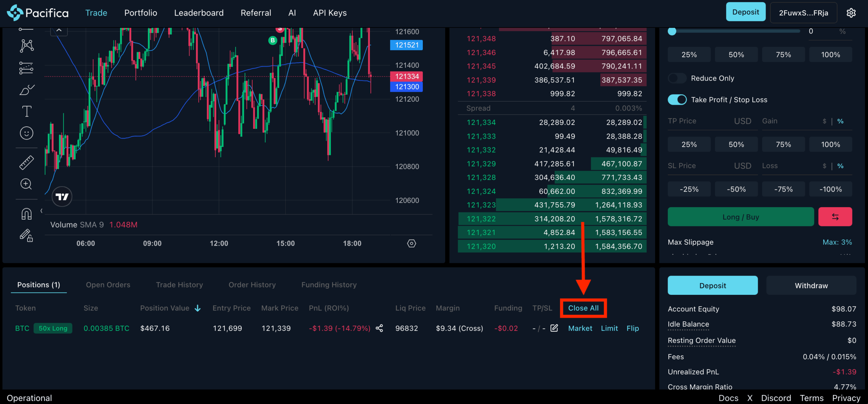Activate the zoom in tool
Viewport: 868px width, 404px height.
26,184
